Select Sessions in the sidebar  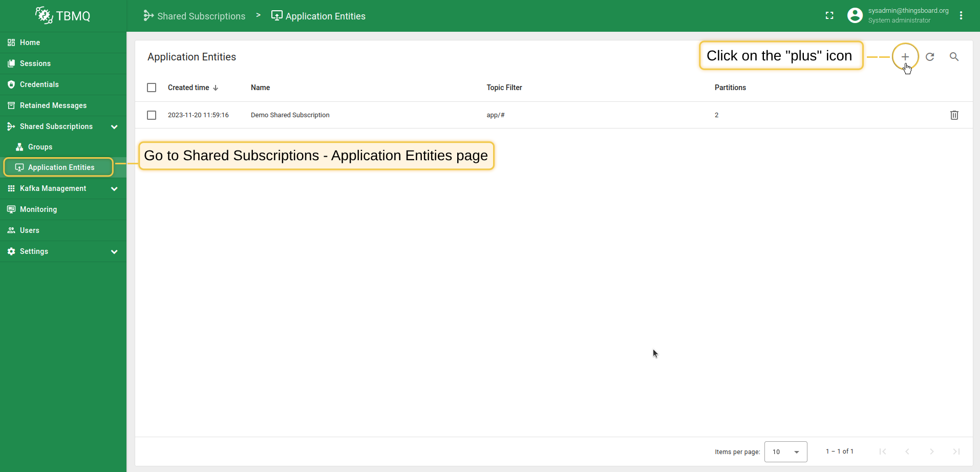tap(35, 63)
